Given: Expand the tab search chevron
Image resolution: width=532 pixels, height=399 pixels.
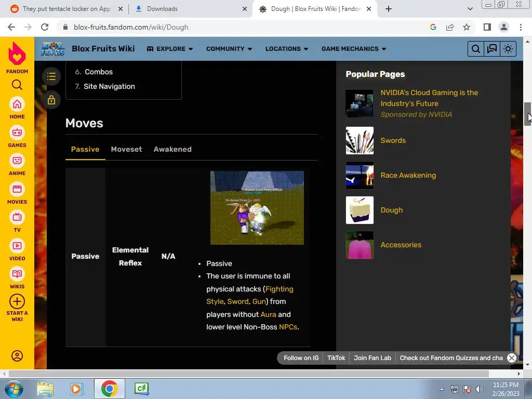Looking at the screenshot, I should pyautogui.click(x=470, y=9).
